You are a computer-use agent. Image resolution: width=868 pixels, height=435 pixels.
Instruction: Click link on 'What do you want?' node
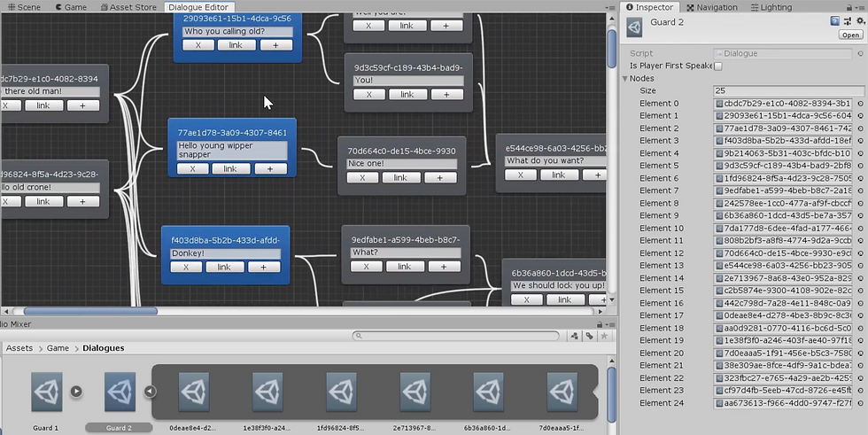coord(559,175)
